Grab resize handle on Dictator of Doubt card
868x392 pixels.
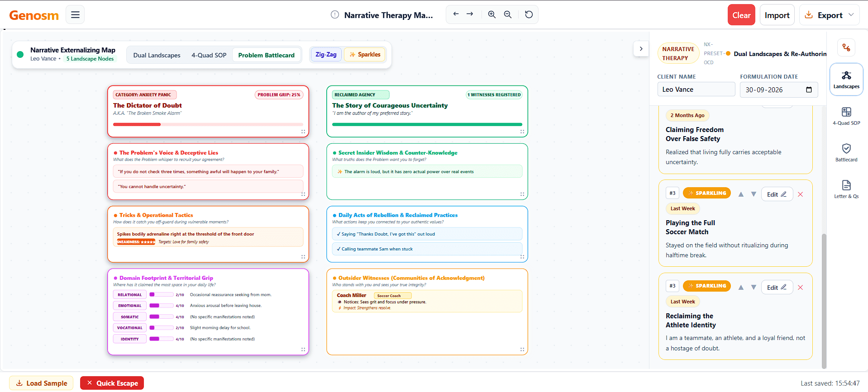pyautogui.click(x=303, y=132)
